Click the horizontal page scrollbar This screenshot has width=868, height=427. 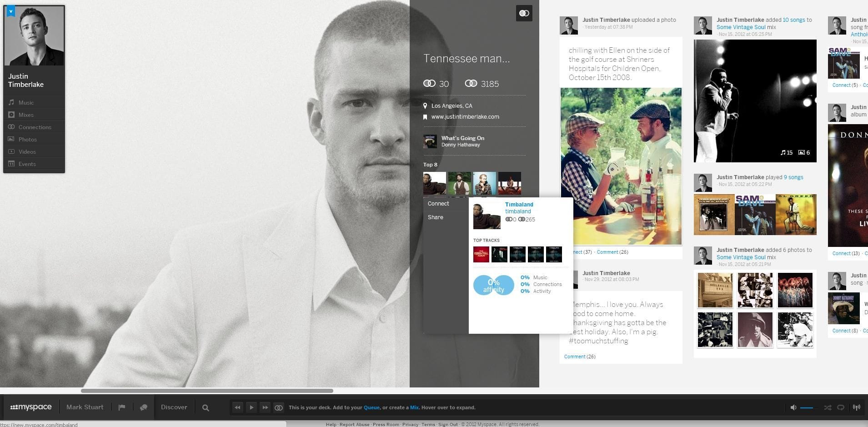[207, 391]
